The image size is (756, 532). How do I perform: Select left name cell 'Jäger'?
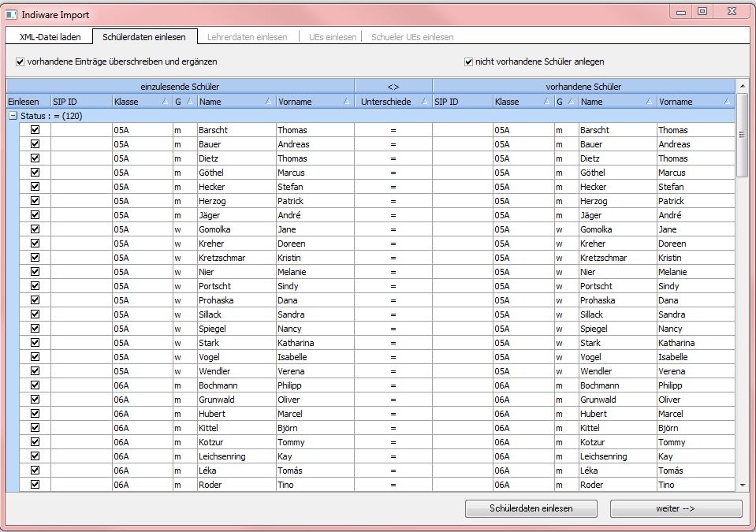[x=236, y=215]
